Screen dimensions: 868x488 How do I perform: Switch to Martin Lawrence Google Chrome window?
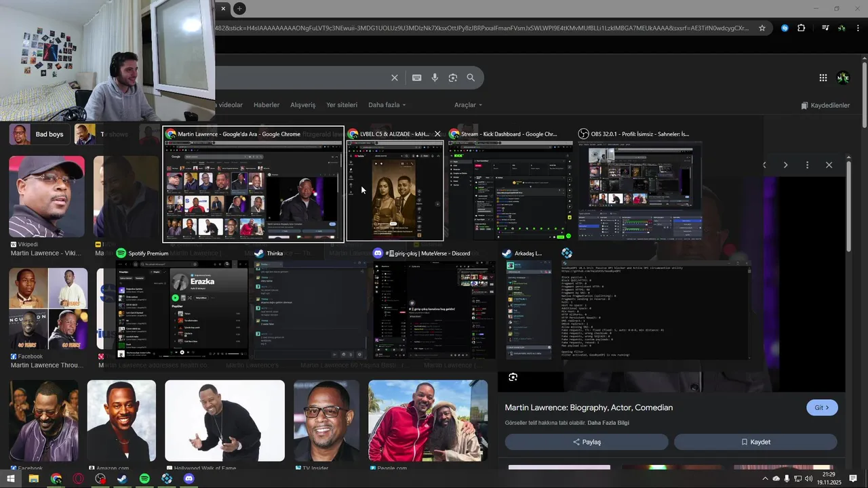[253, 184]
